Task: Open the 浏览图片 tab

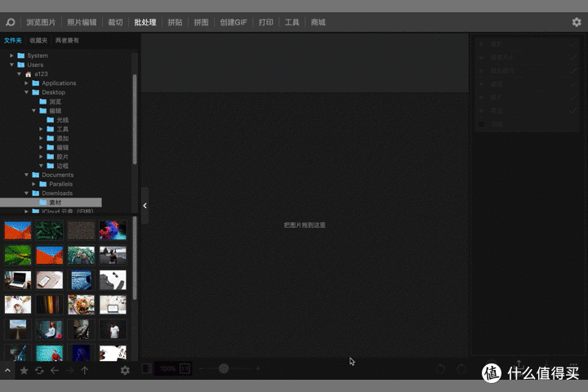Action: [x=41, y=22]
